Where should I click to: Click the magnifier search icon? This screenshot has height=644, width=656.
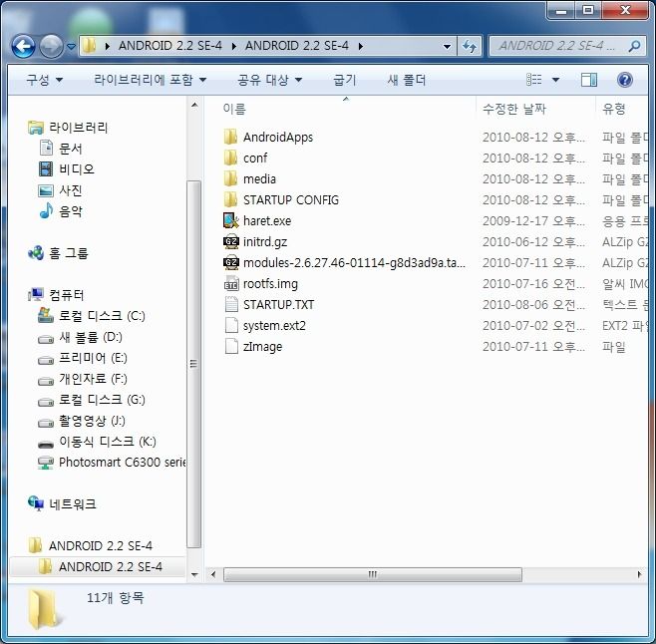pos(634,46)
